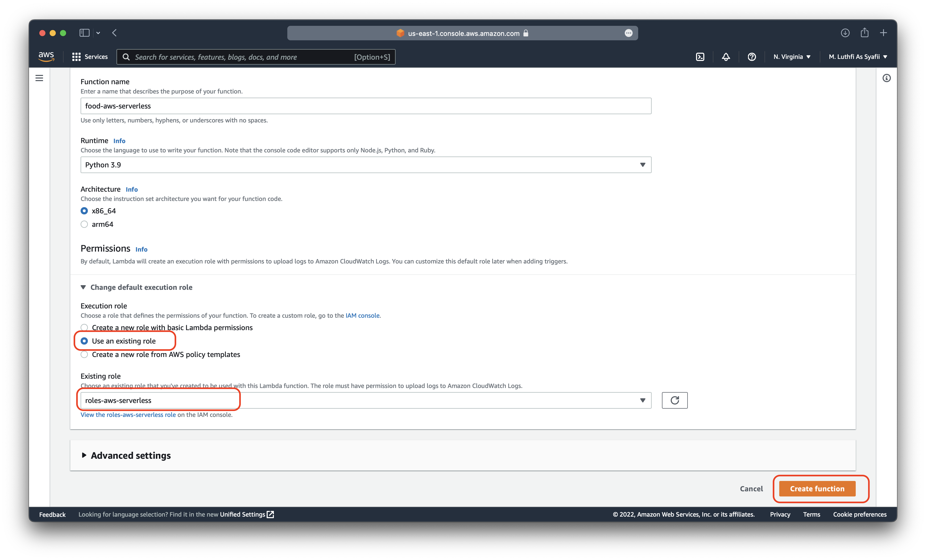
Task: Choose Create a new role with basic Lambda permissions
Action: 84,327
